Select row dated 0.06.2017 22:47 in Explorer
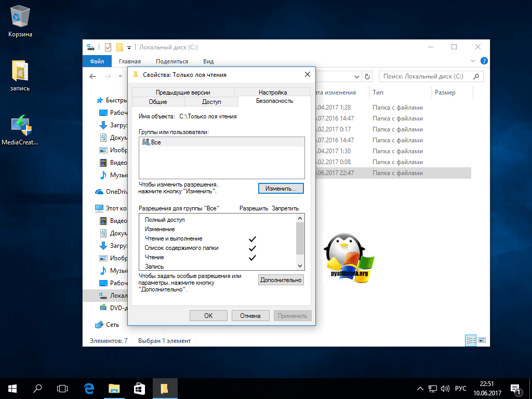 [393, 173]
